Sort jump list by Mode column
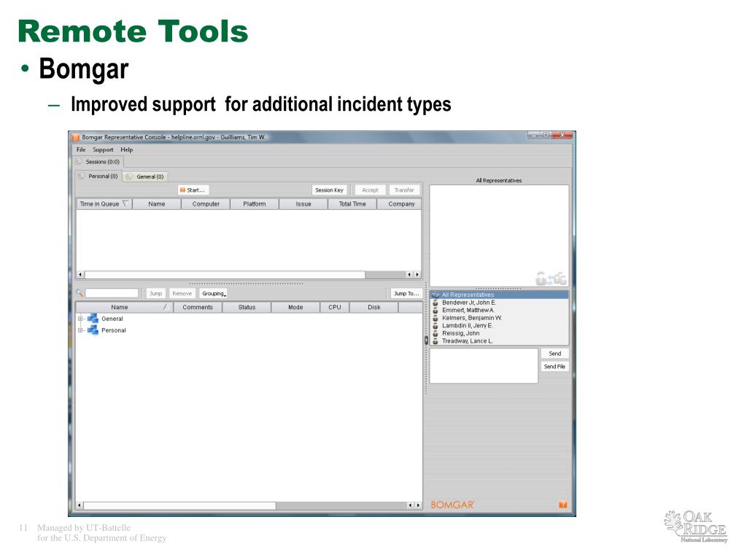 [x=295, y=307]
